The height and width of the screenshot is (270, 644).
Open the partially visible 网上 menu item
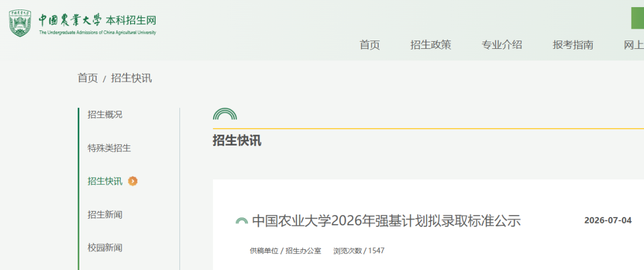pyautogui.click(x=634, y=45)
